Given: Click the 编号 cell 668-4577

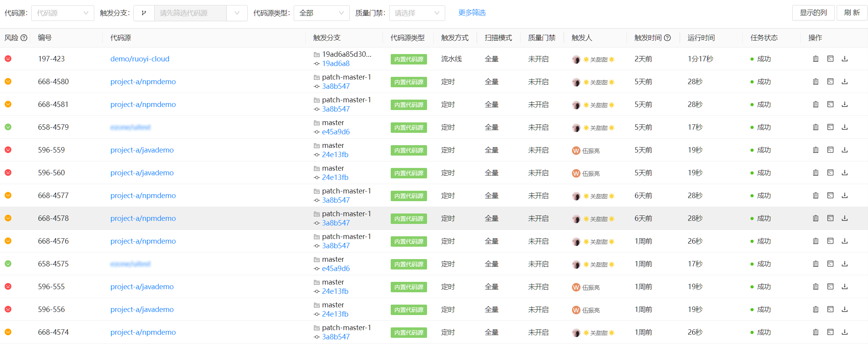Looking at the screenshot, I should (53, 195).
